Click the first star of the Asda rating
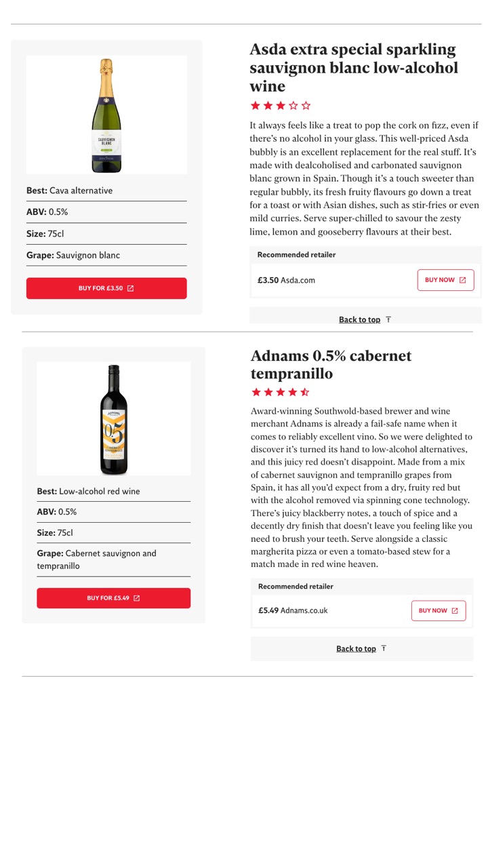This screenshot has height=868, width=488. tap(256, 106)
